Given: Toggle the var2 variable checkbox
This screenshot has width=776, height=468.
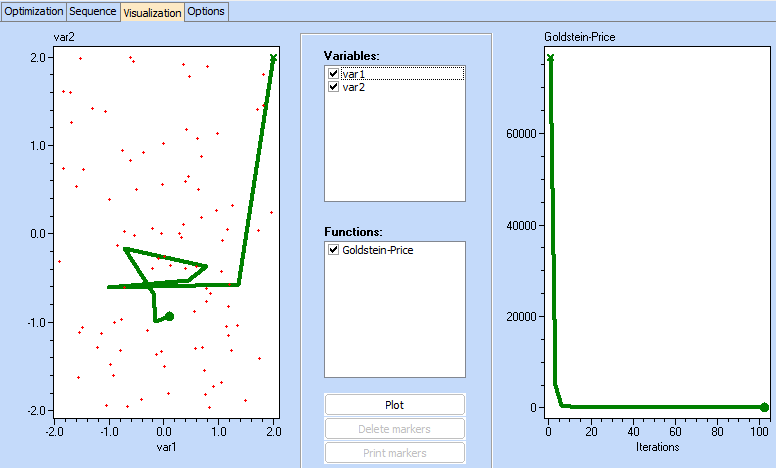Looking at the screenshot, I should click(x=334, y=87).
